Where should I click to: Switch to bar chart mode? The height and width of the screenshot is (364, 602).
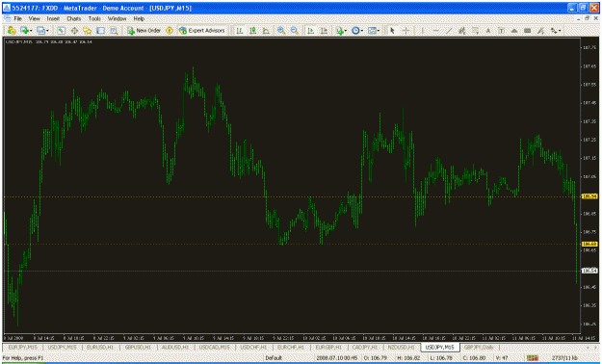point(240,31)
